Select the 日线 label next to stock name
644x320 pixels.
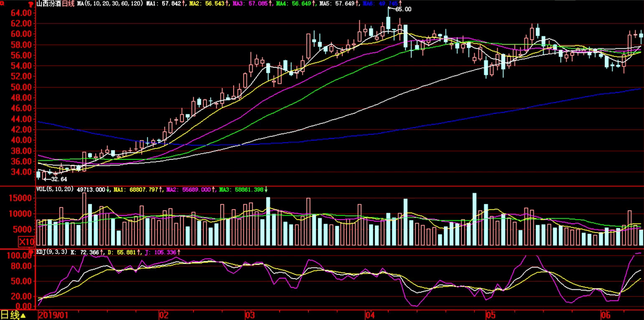(68, 4)
